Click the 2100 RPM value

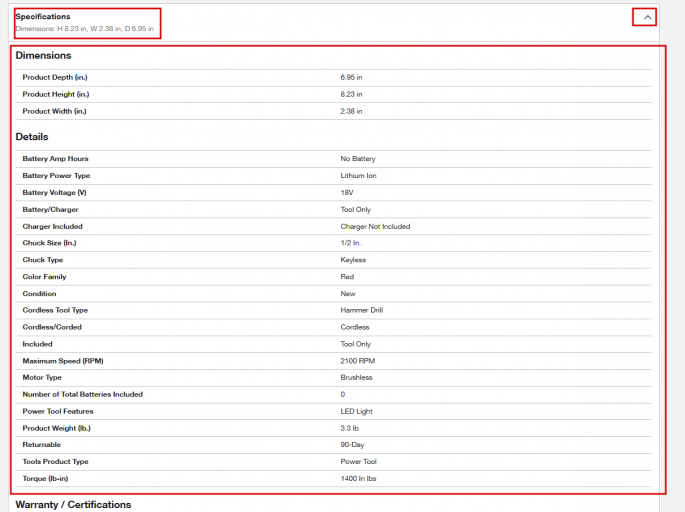click(x=358, y=361)
